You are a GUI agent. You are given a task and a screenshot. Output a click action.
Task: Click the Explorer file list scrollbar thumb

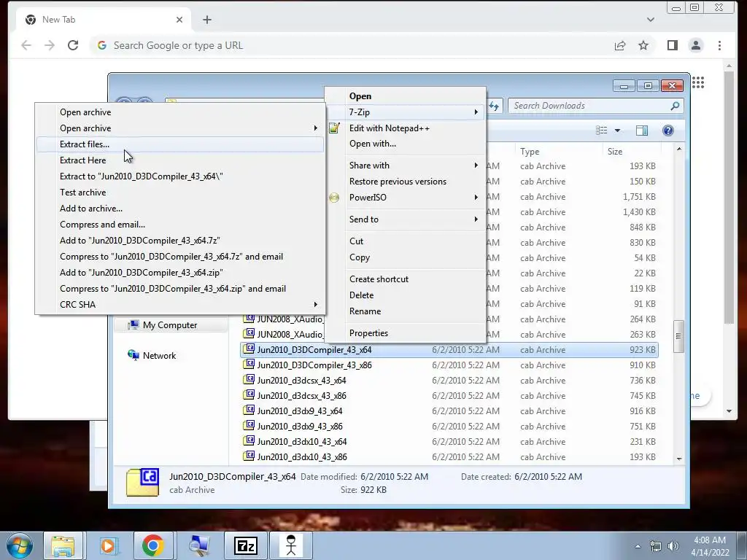point(678,337)
